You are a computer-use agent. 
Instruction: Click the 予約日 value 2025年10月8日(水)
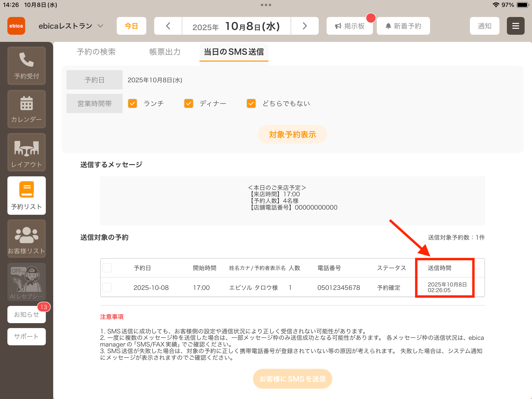(x=155, y=80)
